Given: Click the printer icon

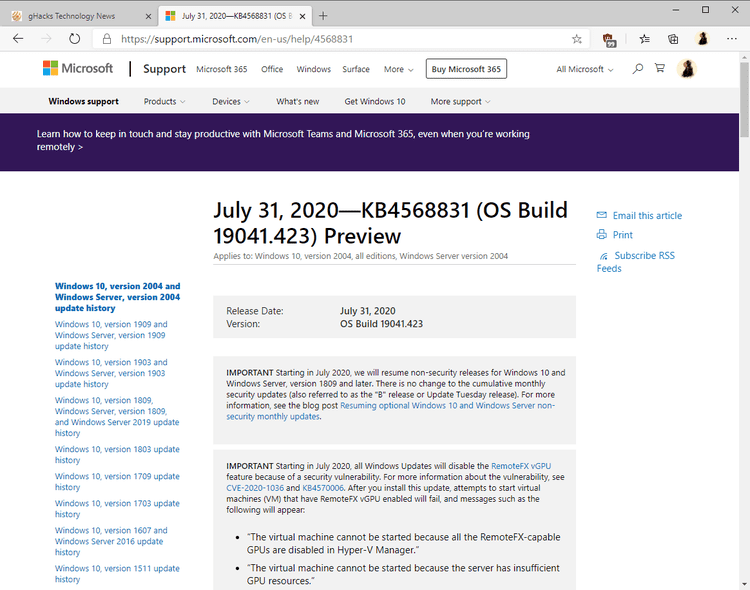Looking at the screenshot, I should pos(601,234).
